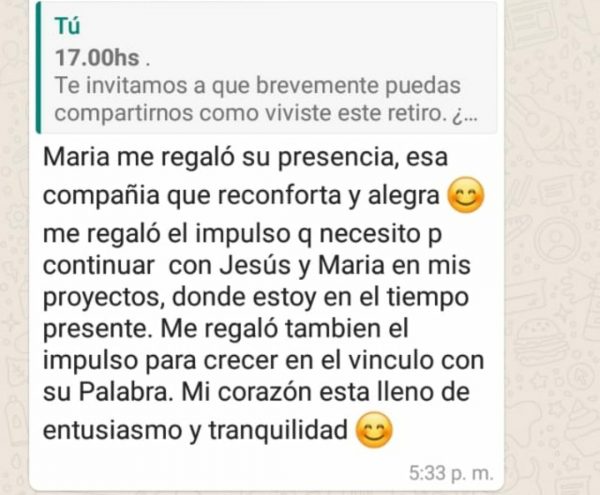Tap the smiling emoji after "tranquilidad"

click(x=374, y=430)
